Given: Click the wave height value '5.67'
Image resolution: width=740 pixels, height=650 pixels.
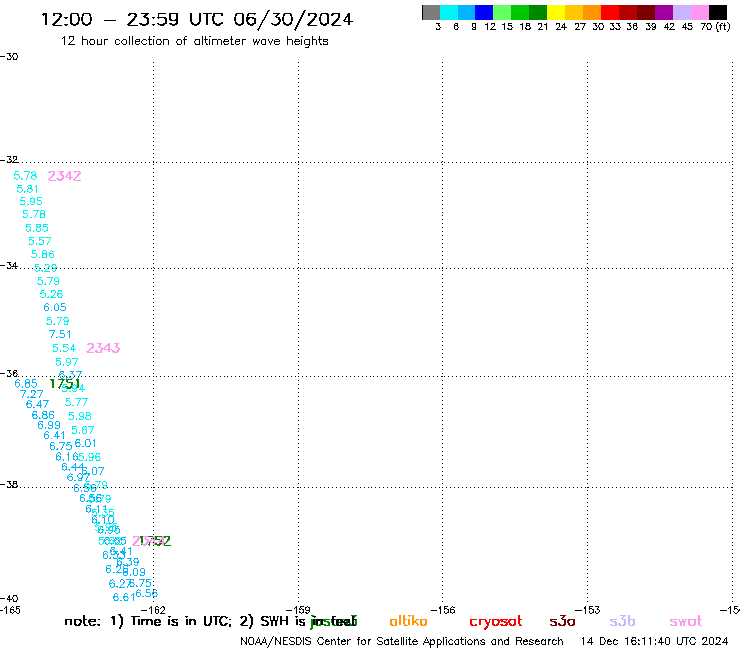Looking at the screenshot, I should click(83, 431).
